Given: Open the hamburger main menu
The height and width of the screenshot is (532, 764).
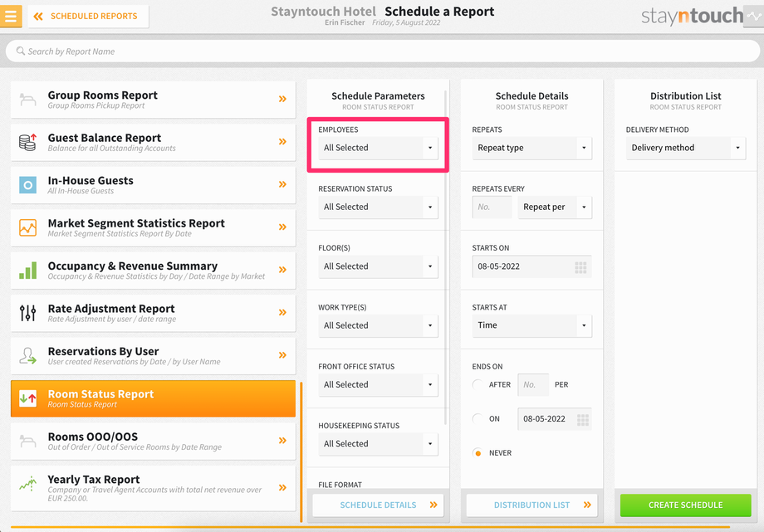Looking at the screenshot, I should pyautogui.click(x=11, y=16).
